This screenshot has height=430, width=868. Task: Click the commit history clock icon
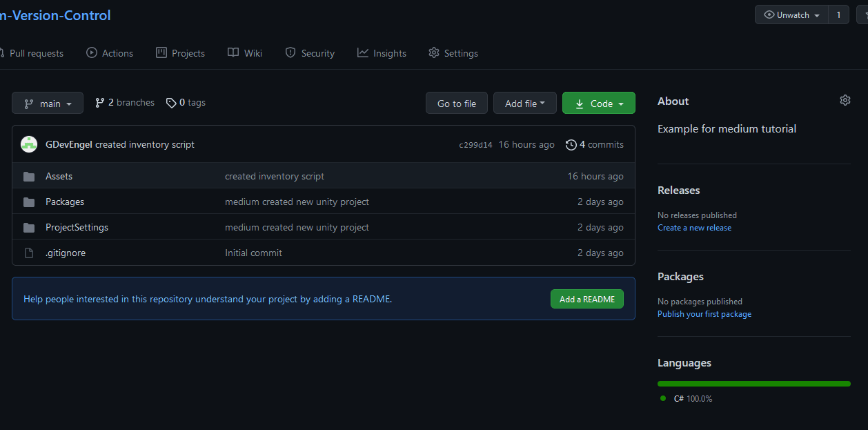pyautogui.click(x=571, y=145)
